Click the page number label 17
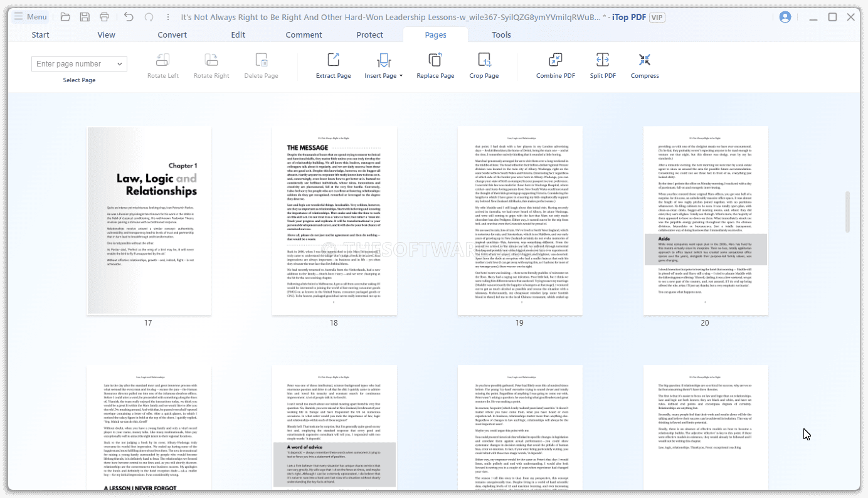This screenshot has width=868, height=498. pyautogui.click(x=148, y=323)
